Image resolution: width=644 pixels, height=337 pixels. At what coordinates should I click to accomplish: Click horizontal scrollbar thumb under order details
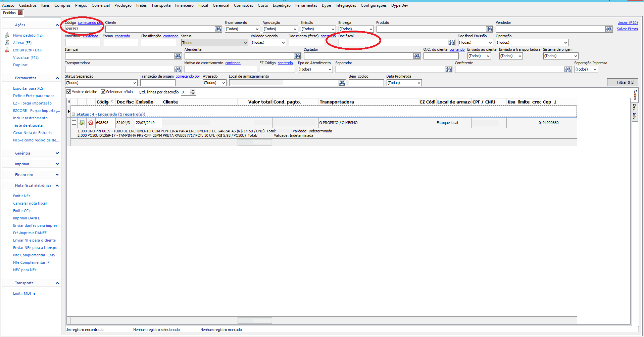pos(255,142)
